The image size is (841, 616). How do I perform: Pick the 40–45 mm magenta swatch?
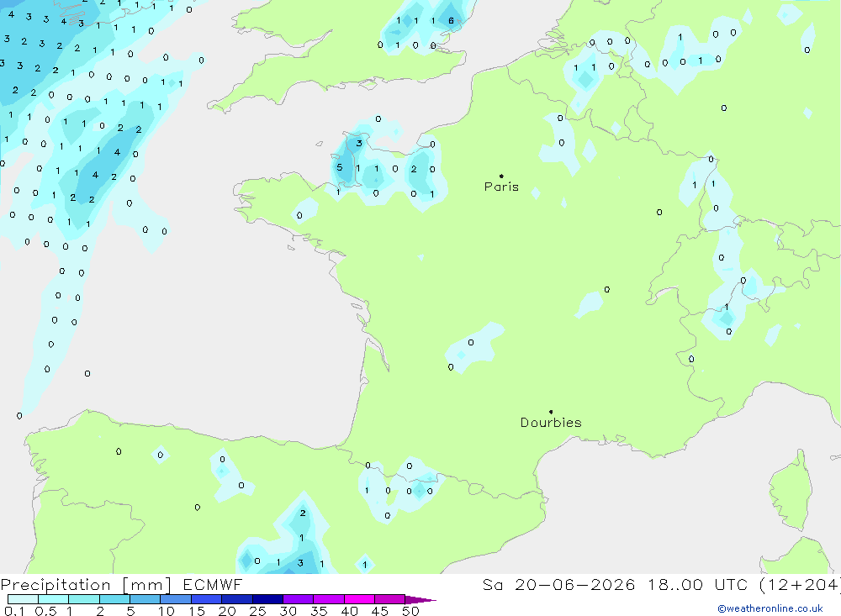pos(359,599)
